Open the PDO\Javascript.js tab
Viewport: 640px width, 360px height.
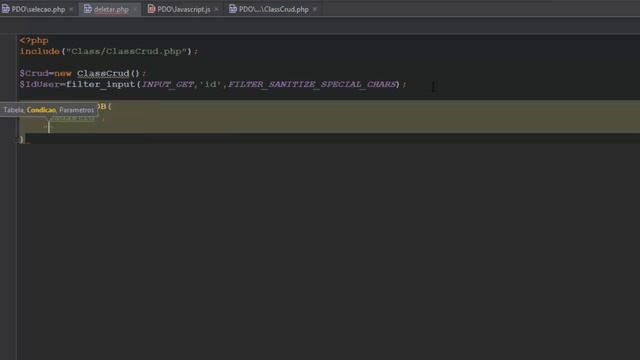[x=183, y=9]
